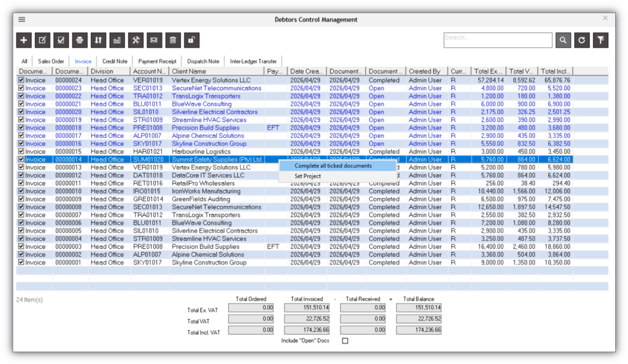Sort by the Curr... column header

pos(459,71)
